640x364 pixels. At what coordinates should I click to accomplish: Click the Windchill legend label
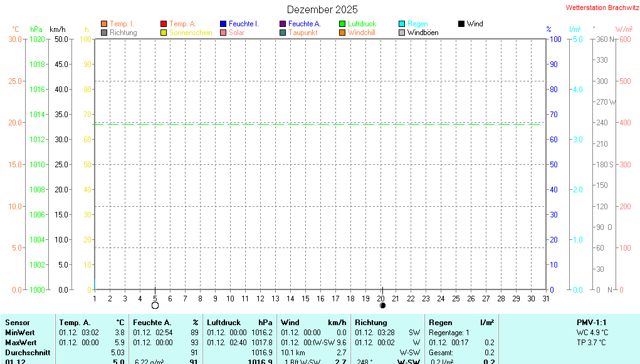pos(362,33)
